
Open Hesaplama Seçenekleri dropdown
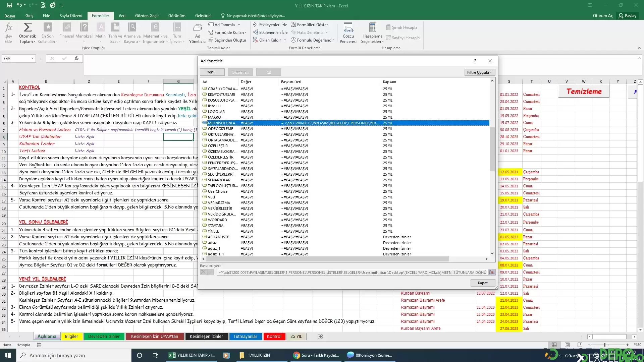tap(372, 33)
